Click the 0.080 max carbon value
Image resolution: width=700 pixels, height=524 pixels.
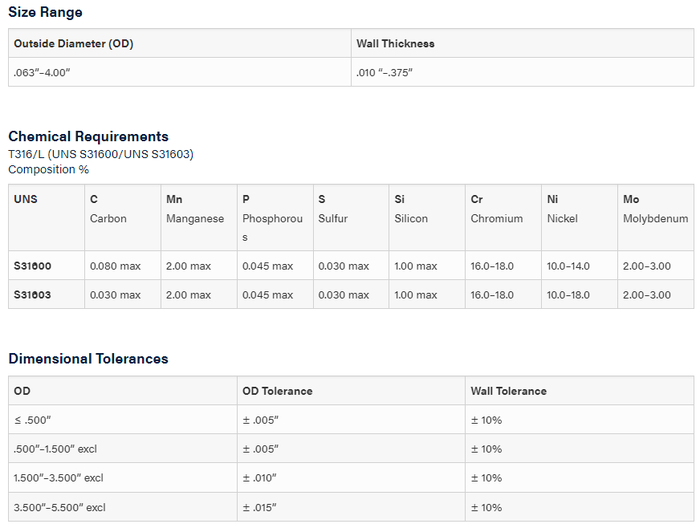pos(116,267)
